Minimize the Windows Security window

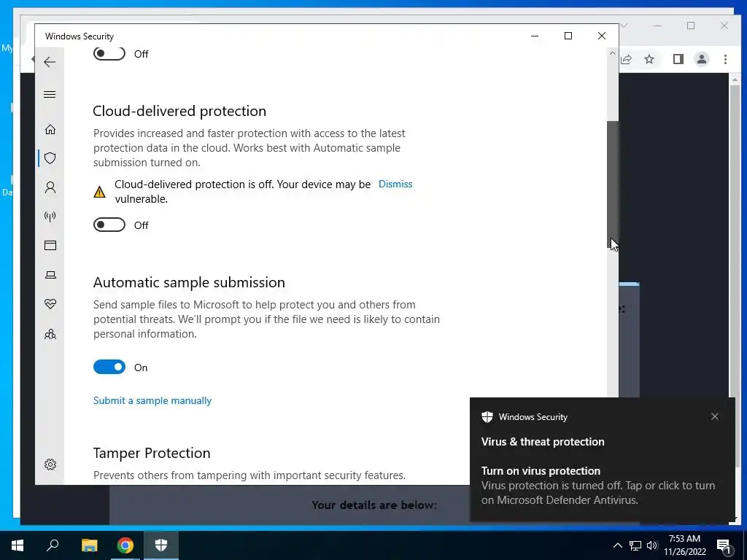point(535,36)
